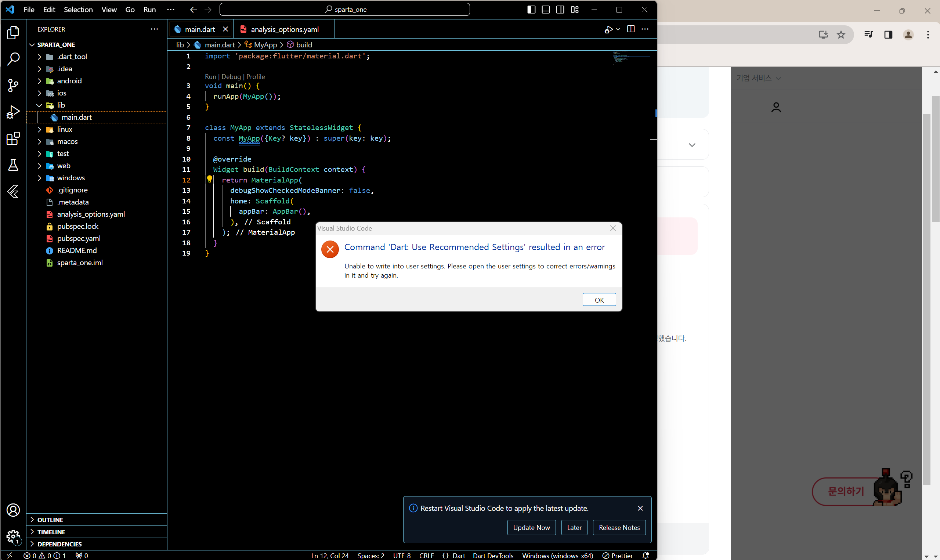Open the Run or Debug dropdown arrow
940x560 pixels.
[618, 29]
